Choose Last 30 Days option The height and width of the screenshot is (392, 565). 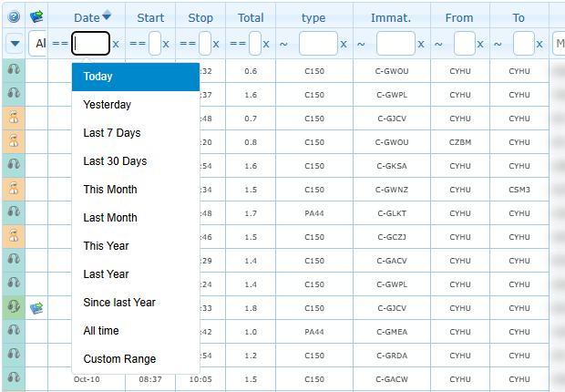136,161
